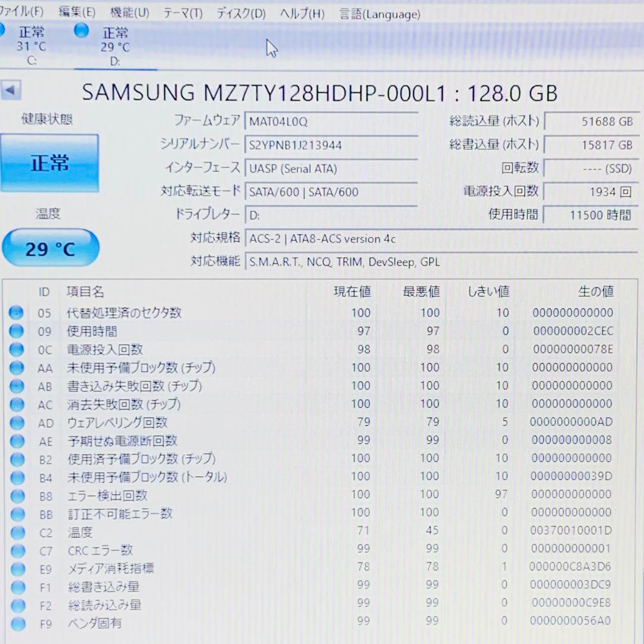Click the 正常 health status button

pos(50,162)
